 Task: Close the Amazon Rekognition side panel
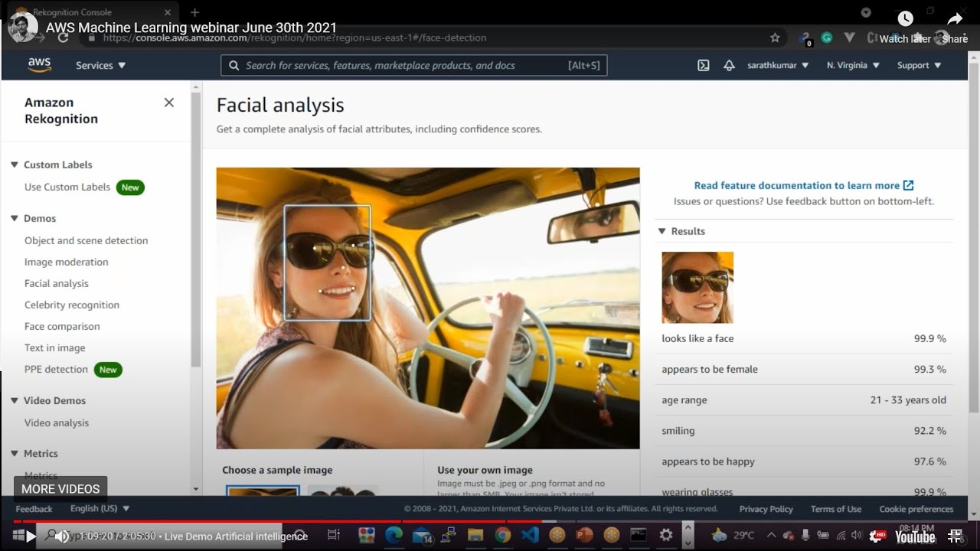click(x=169, y=103)
